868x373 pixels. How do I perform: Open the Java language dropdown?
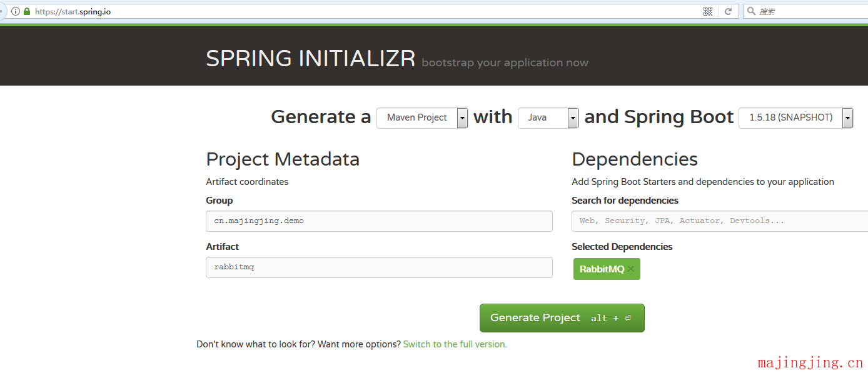(x=548, y=117)
